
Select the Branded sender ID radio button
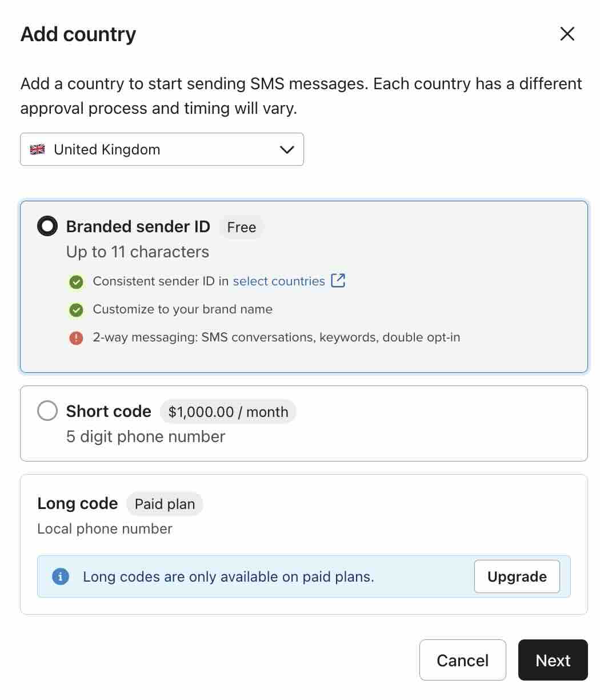[x=47, y=226]
